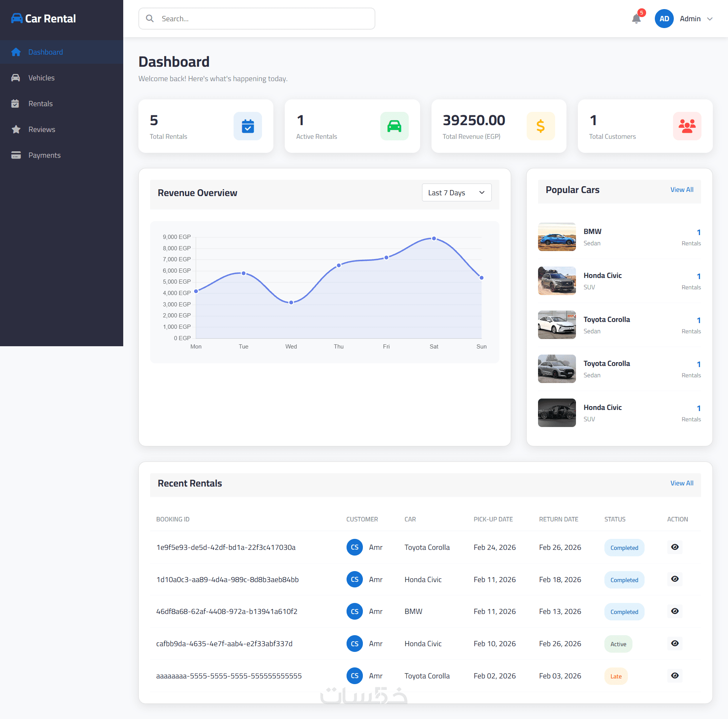The width and height of the screenshot is (728, 719).
Task: Click eye icon for the Active rental
Action: (675, 643)
